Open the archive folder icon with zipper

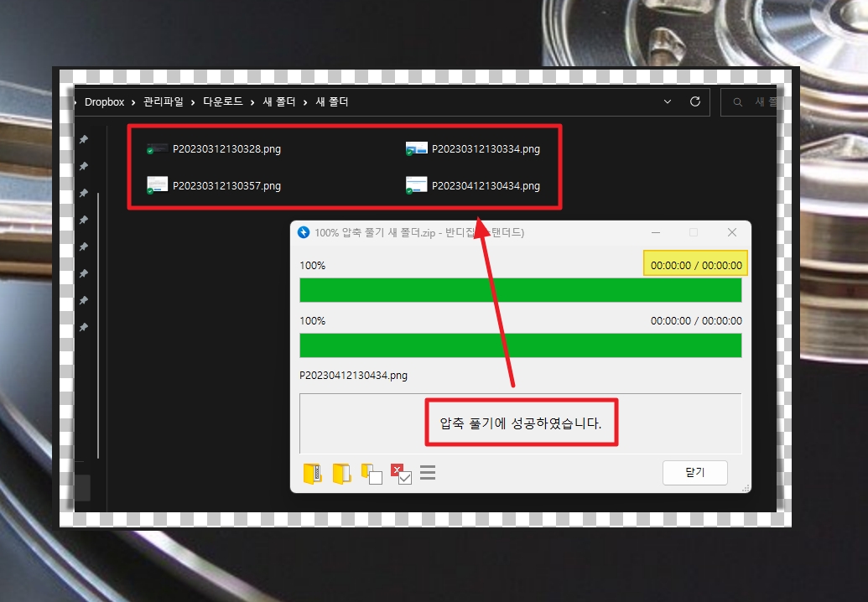[313, 474]
